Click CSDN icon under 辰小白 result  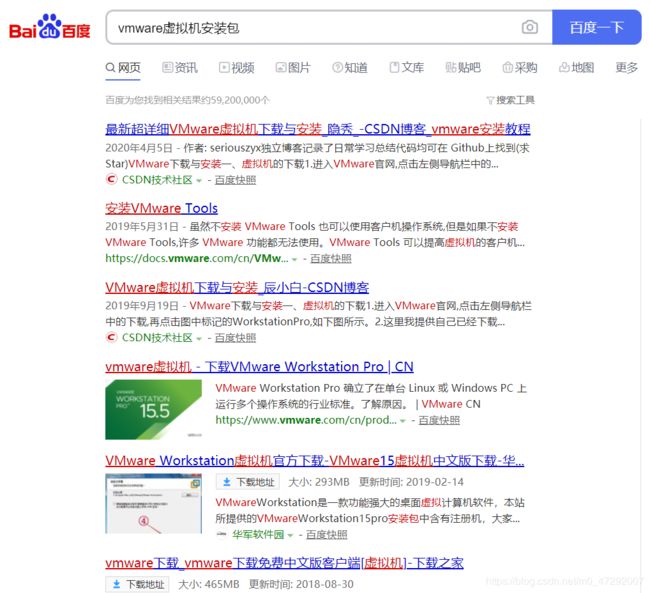click(111, 337)
